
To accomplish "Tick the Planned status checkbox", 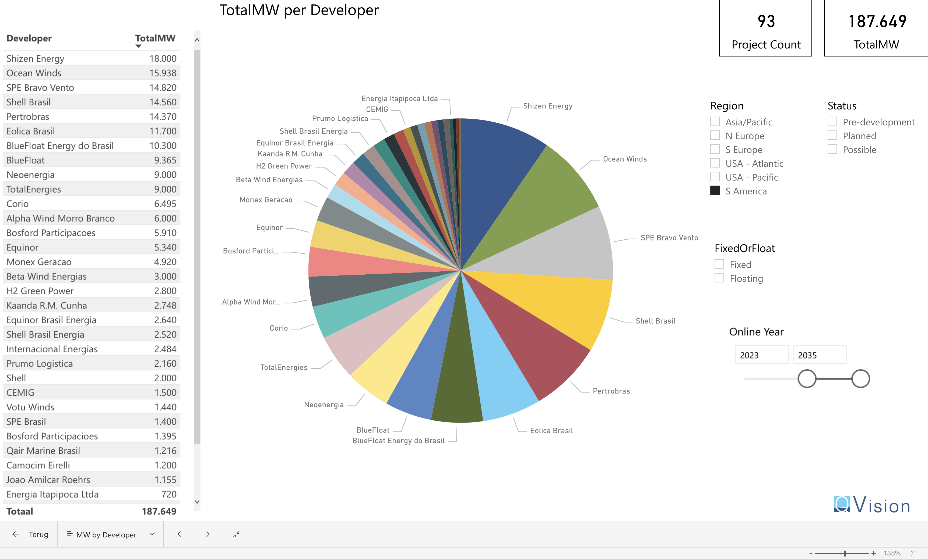I will [x=832, y=136].
